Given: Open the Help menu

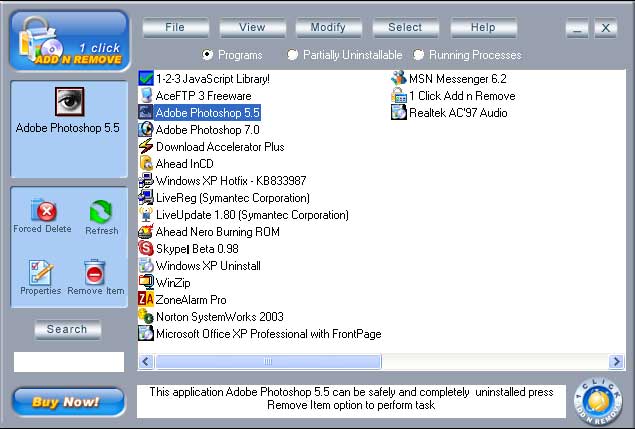Looking at the screenshot, I should (483, 28).
